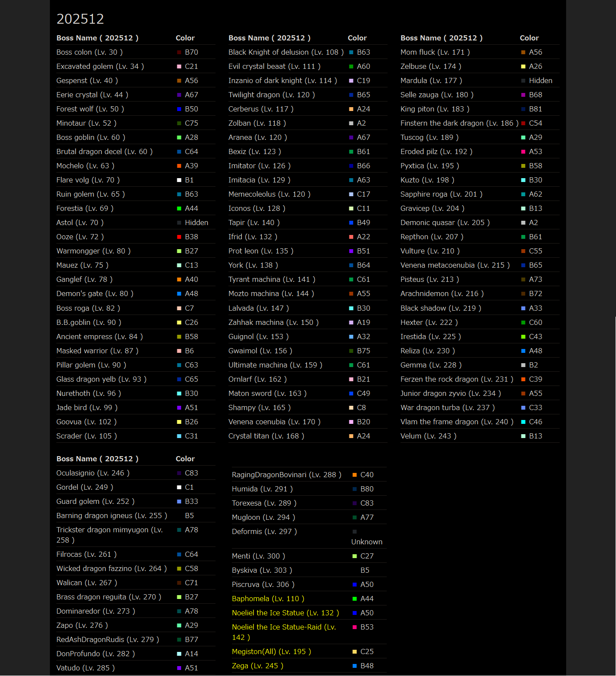Screen dimensions: 616x676
Task: Open Noeliel the Ice Statue-Raid link
Action: (284, 632)
